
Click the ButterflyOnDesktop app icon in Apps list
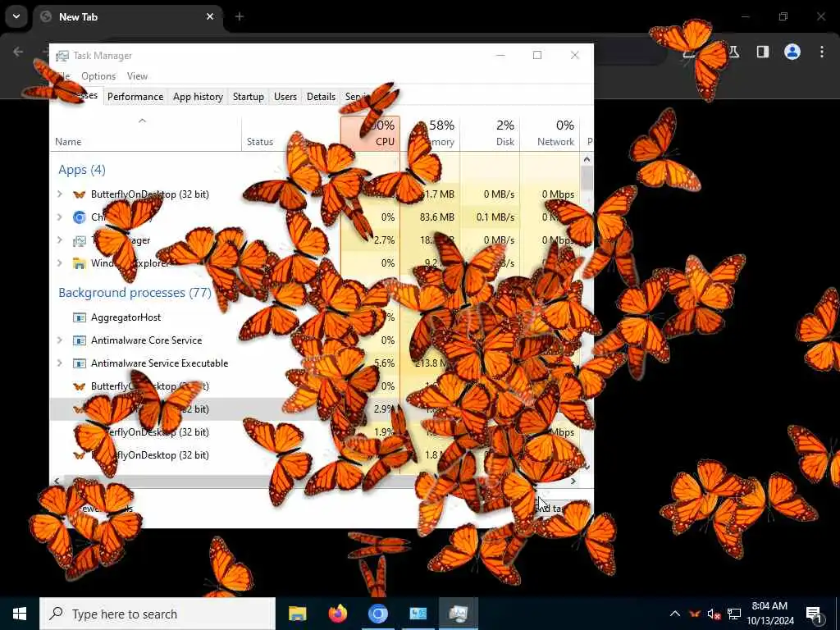coord(80,194)
